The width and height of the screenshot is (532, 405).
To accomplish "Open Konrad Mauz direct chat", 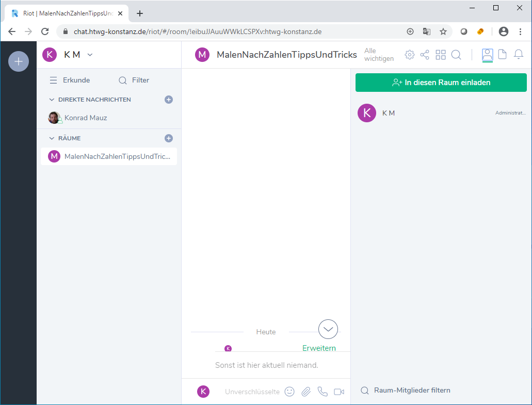I will [109, 118].
